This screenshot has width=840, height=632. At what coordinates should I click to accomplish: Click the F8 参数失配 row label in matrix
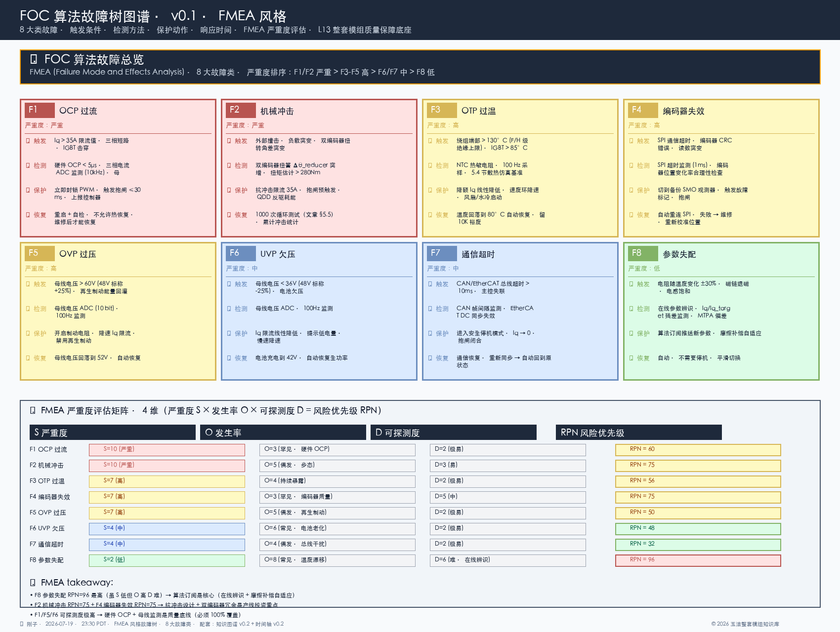[x=46, y=560]
